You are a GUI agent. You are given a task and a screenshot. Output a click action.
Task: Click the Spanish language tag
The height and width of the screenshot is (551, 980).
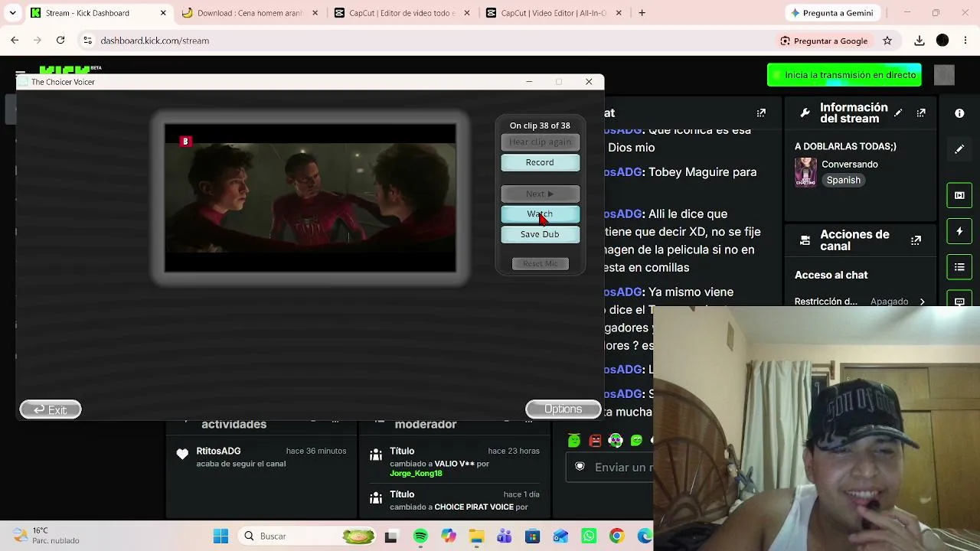843,180
